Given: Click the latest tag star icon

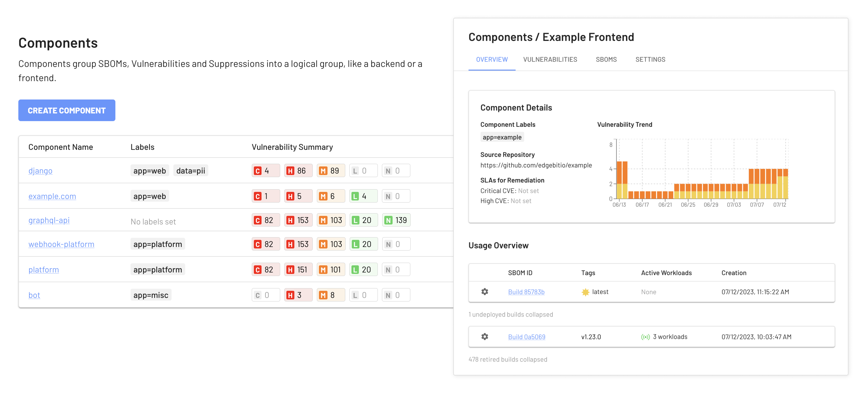Looking at the screenshot, I should (x=585, y=292).
